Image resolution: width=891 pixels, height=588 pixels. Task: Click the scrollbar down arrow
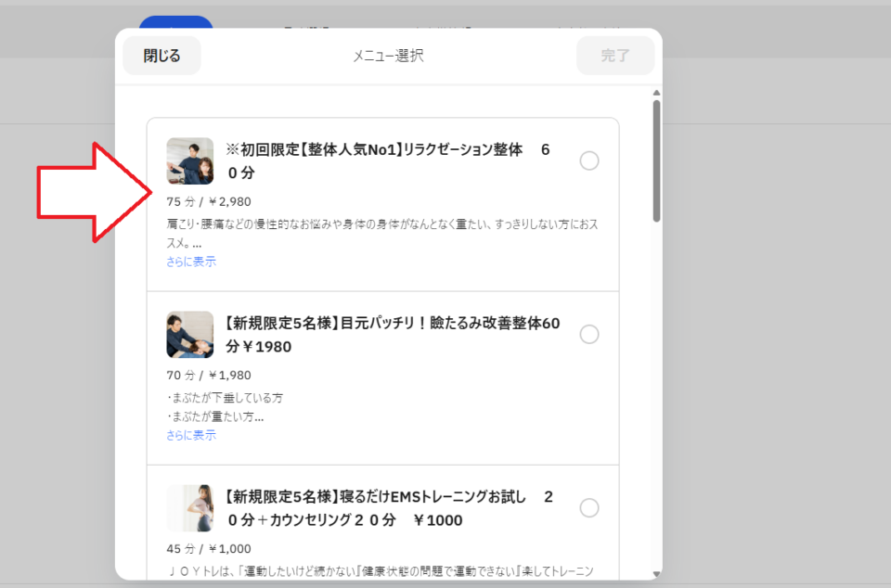[x=656, y=574]
